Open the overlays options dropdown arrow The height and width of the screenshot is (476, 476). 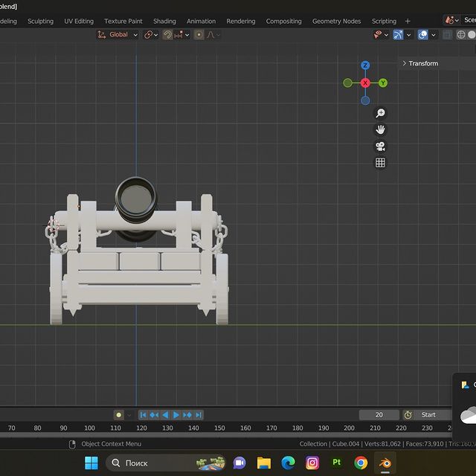pyautogui.click(x=434, y=35)
